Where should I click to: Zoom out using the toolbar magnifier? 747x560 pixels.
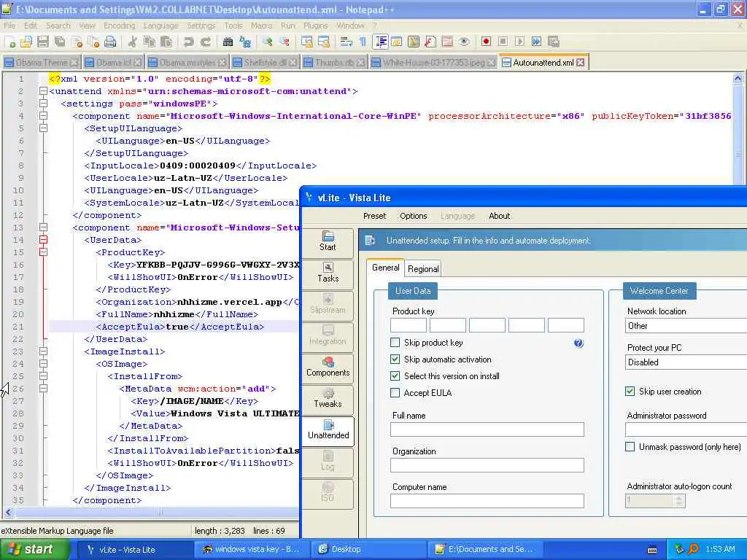[285, 42]
